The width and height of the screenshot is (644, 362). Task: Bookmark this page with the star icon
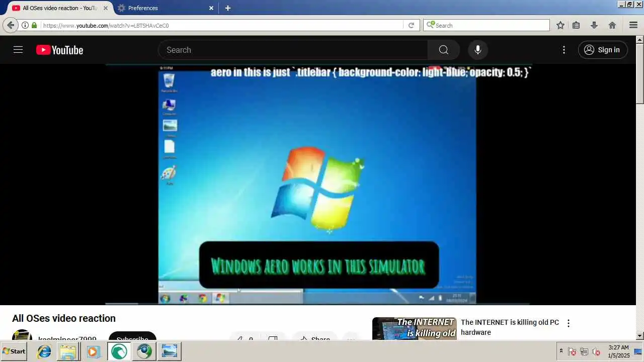(560, 25)
